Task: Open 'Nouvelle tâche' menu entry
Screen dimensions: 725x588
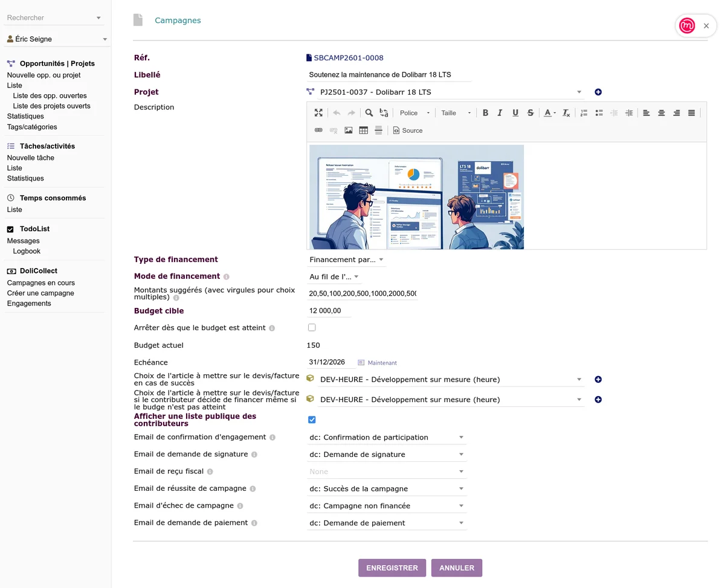Action: pos(30,158)
